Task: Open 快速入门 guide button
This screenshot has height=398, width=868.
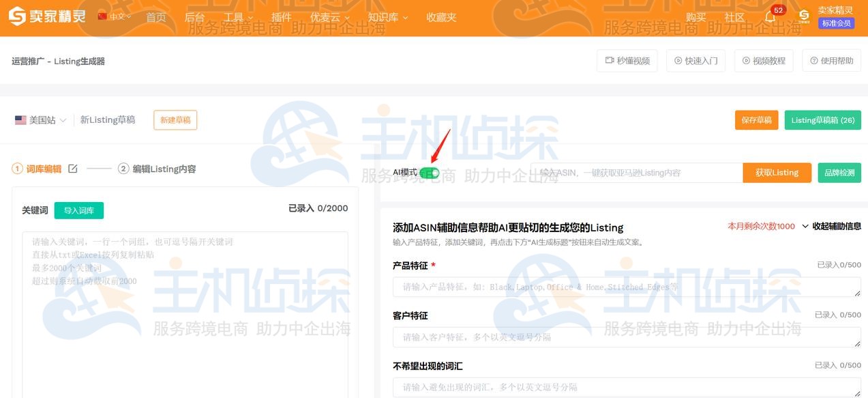Action: coord(695,61)
